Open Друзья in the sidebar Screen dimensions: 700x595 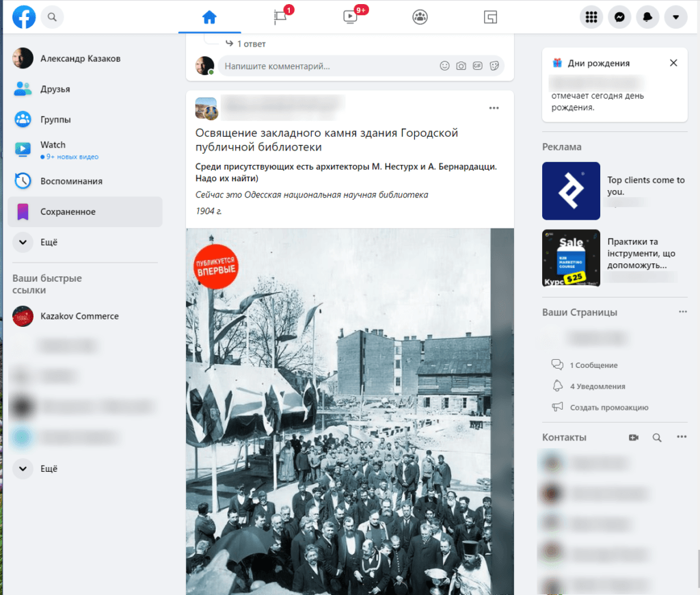click(85, 89)
